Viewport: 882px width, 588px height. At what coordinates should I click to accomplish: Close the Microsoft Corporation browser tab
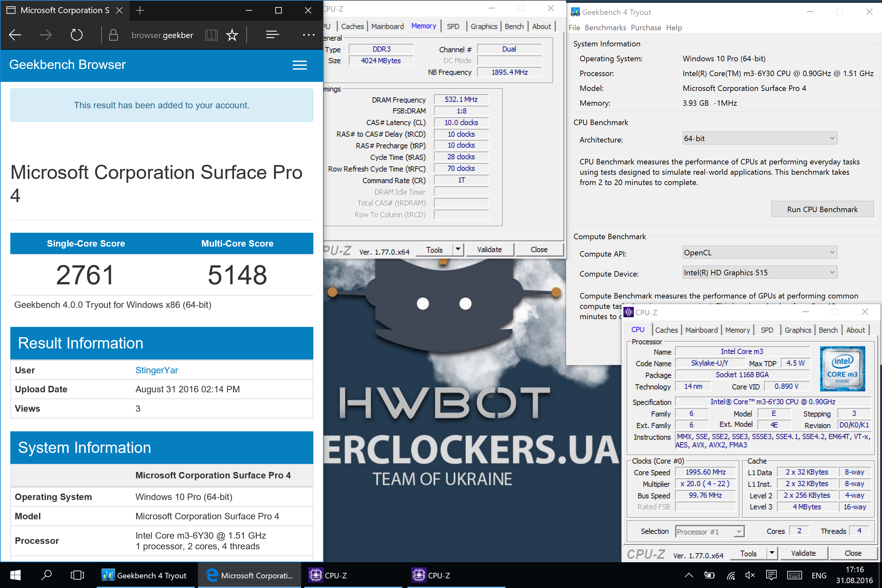click(119, 11)
